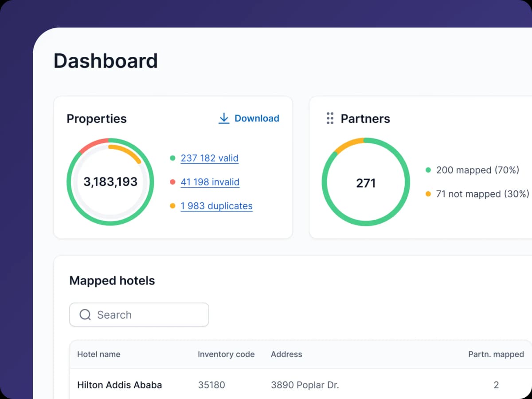Click the orange dot beside the duplicates count
This screenshot has height=399, width=532.
(173, 206)
